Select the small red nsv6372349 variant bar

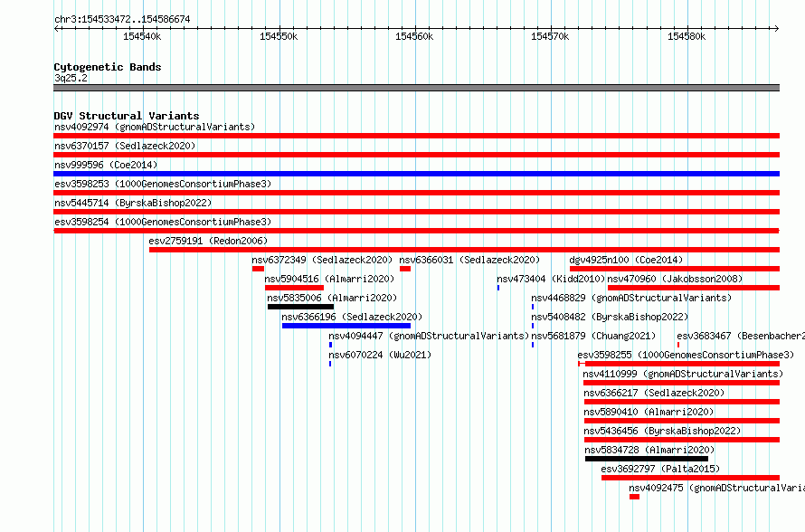[x=258, y=269]
